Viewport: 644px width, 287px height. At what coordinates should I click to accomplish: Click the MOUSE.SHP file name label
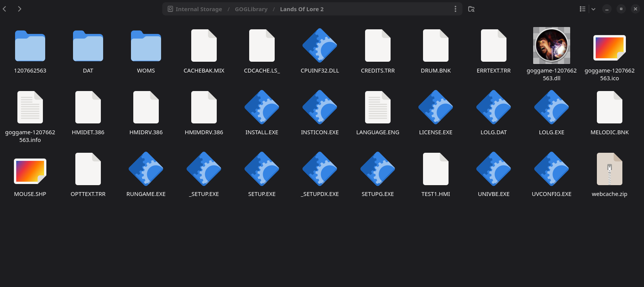pyautogui.click(x=30, y=194)
